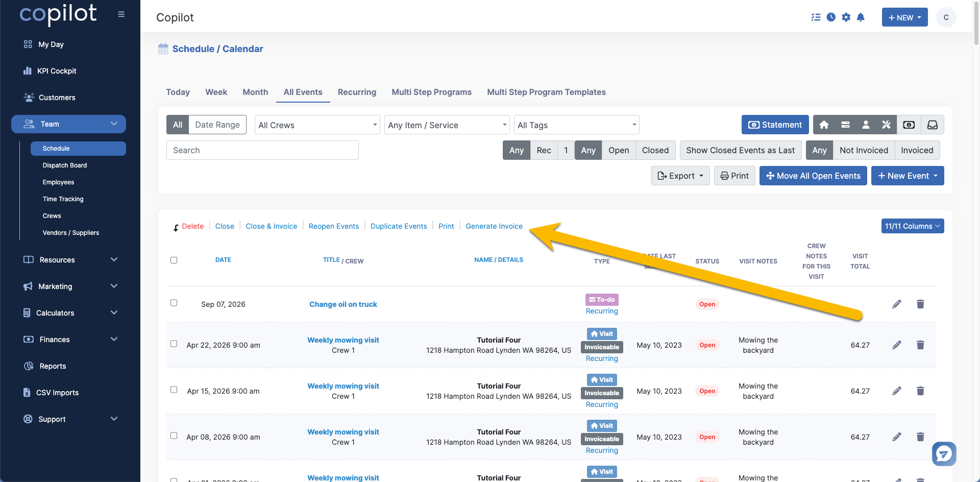Edit Change oil on truck event pencil
The image size is (980, 482).
click(x=897, y=304)
